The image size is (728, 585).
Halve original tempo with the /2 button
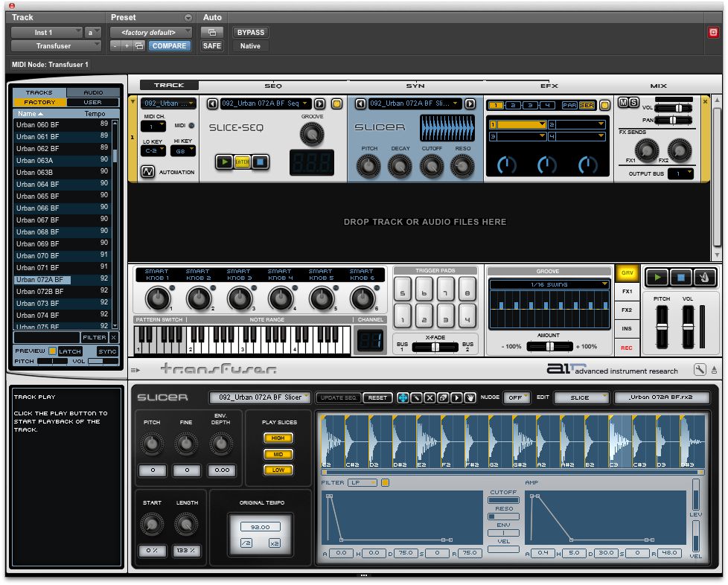coord(246,543)
